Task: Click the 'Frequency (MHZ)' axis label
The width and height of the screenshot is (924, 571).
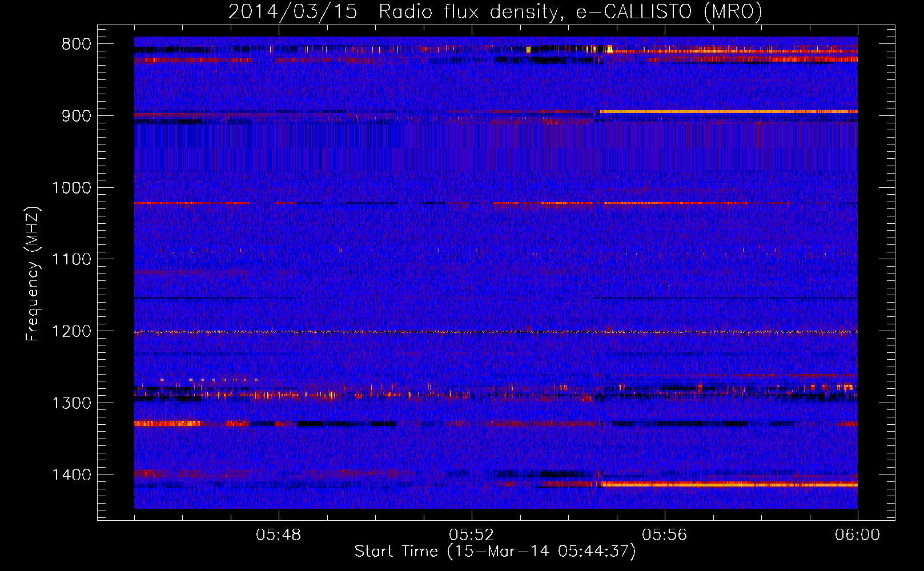Action: tap(33, 274)
